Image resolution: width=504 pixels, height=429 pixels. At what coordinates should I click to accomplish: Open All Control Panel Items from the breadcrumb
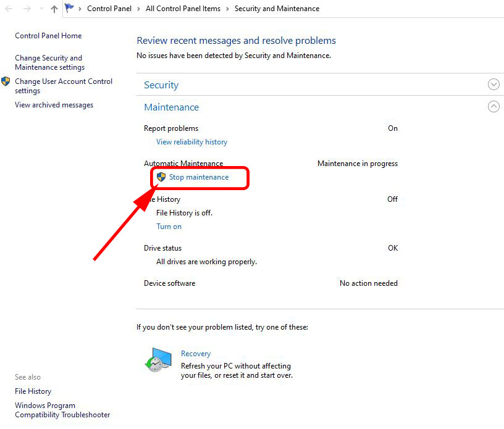[x=183, y=9]
